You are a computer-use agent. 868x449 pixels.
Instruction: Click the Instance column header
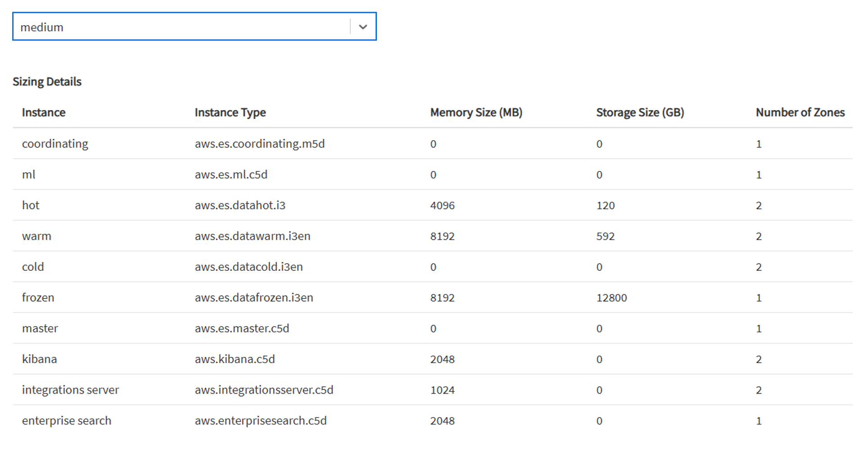click(x=43, y=112)
